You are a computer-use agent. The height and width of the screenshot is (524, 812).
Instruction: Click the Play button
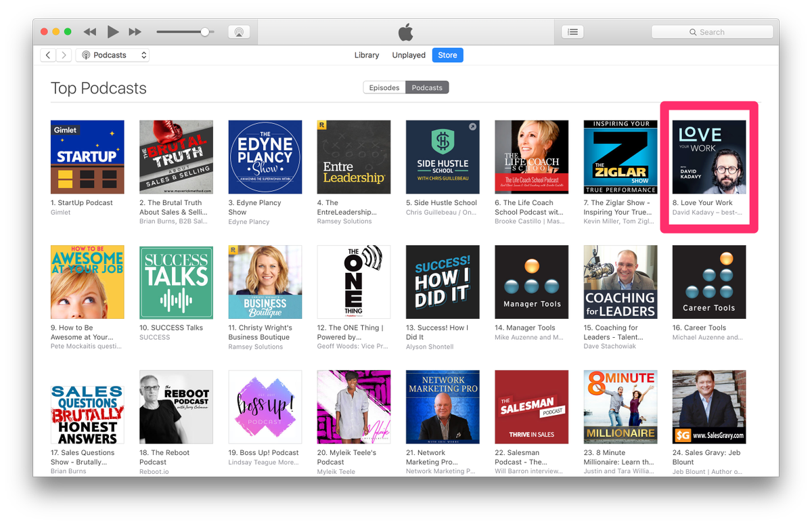coord(113,32)
